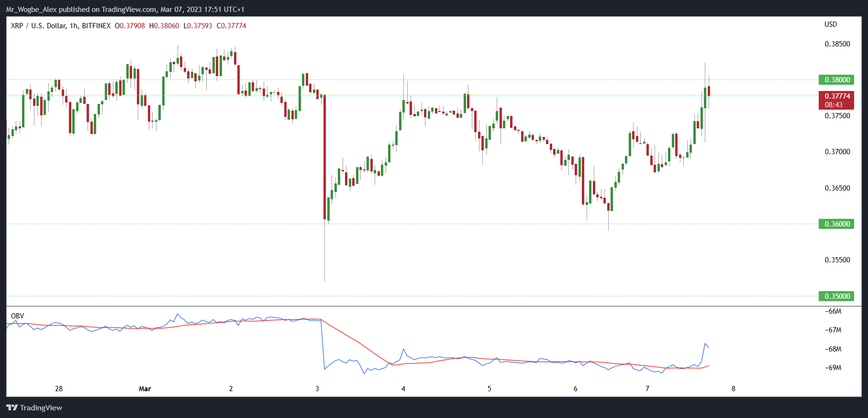
Task: Click the 0.35500 price axis value
Action: pyautogui.click(x=837, y=260)
